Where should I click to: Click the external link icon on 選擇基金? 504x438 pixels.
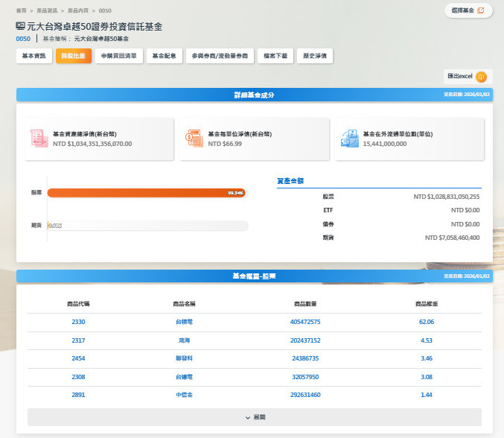point(481,10)
